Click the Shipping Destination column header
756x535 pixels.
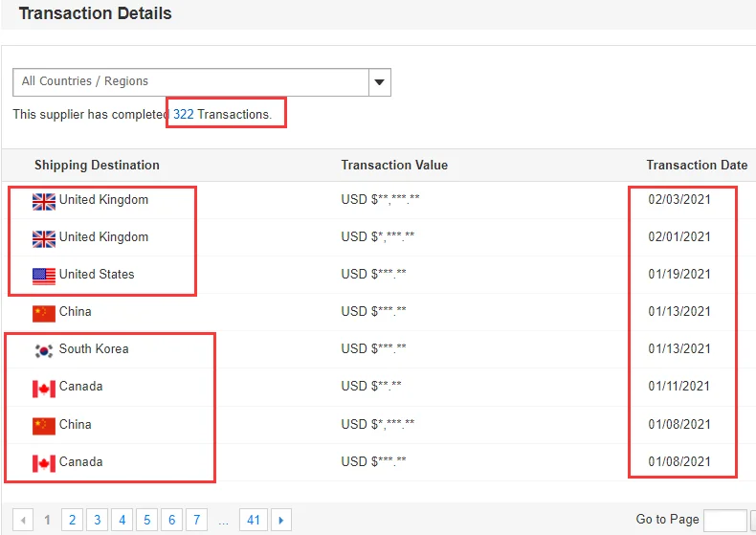(97, 165)
